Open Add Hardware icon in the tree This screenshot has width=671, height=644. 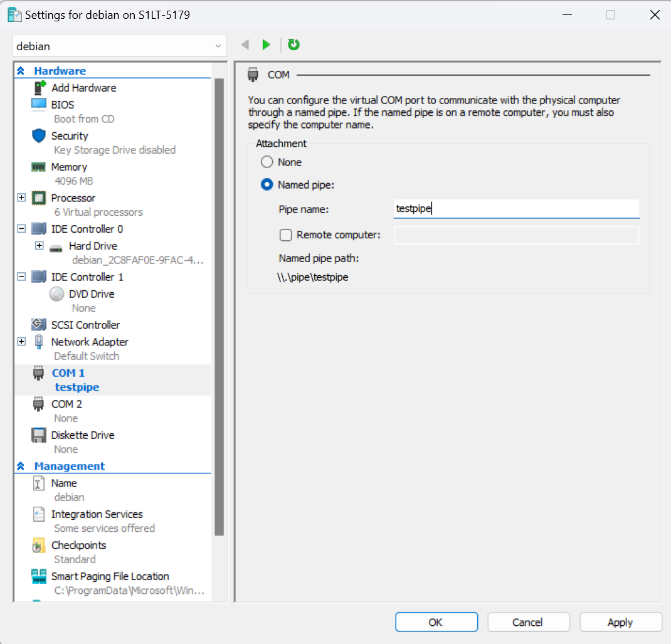coord(40,88)
